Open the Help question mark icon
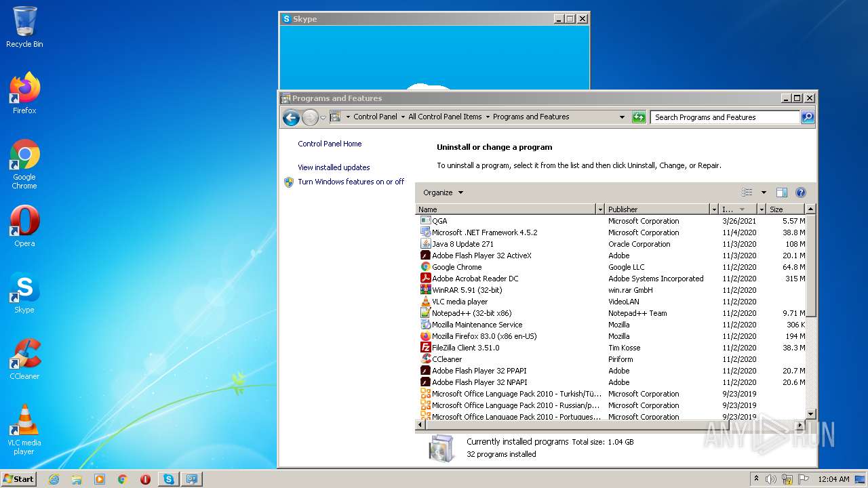The image size is (868, 488). [800, 192]
